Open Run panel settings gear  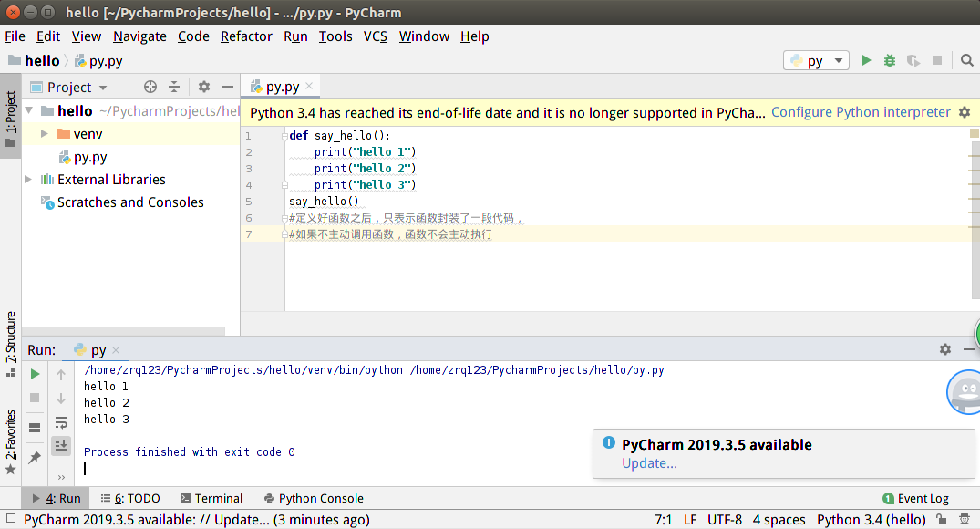(x=945, y=349)
